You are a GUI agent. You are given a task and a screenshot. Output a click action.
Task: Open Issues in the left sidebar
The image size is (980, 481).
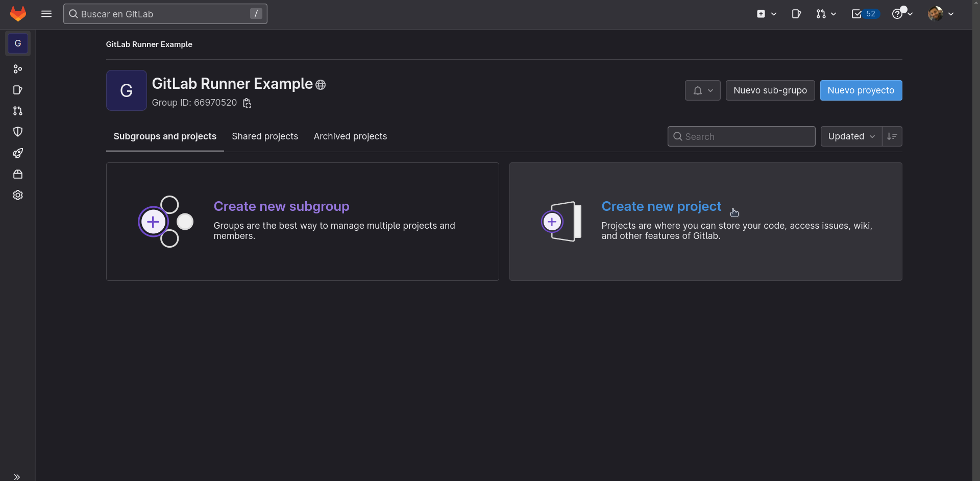pyautogui.click(x=18, y=90)
